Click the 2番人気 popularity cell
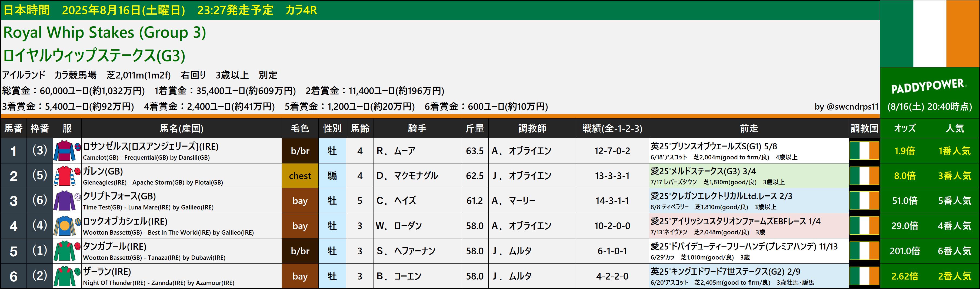The height and width of the screenshot is (289, 980). [x=955, y=276]
